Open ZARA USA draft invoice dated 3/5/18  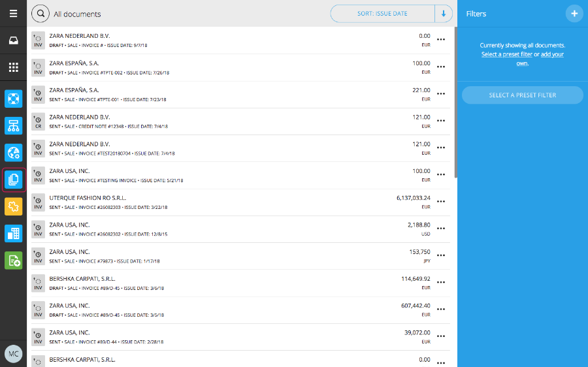(240, 310)
